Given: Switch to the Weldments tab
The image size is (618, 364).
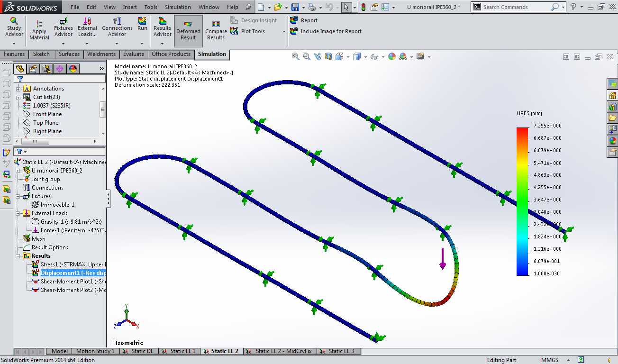Looking at the screenshot, I should [x=101, y=54].
